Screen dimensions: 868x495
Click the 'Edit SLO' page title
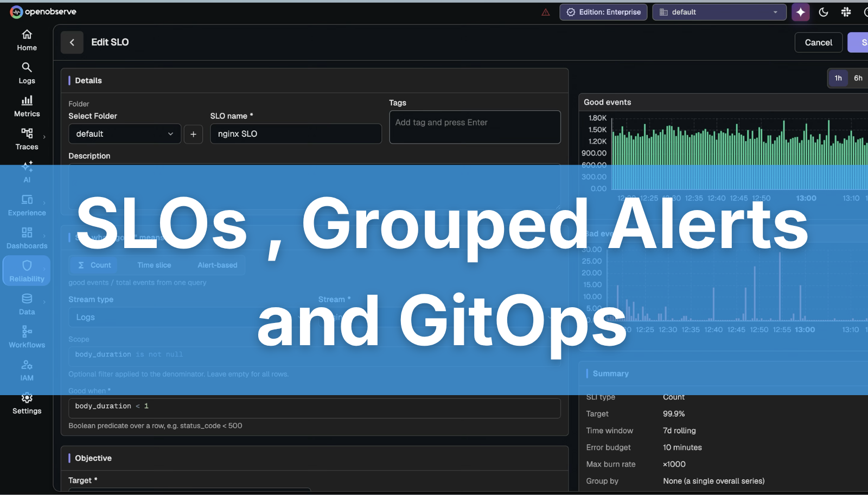point(110,42)
